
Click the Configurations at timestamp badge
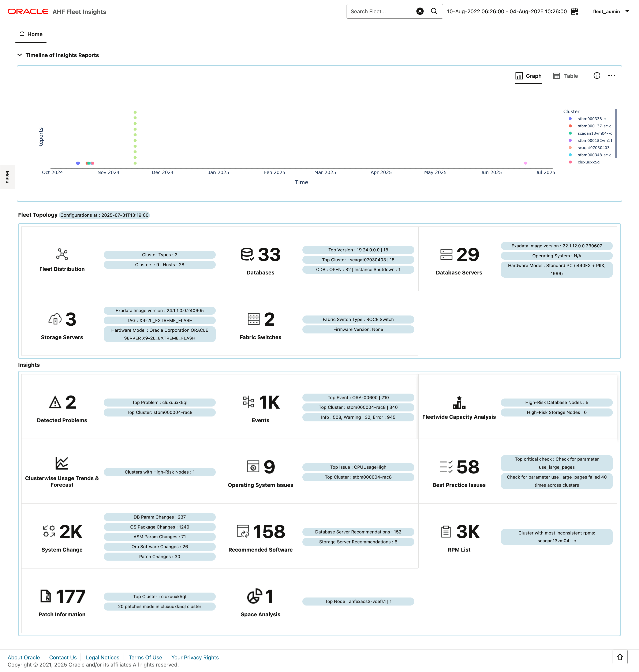coord(104,215)
